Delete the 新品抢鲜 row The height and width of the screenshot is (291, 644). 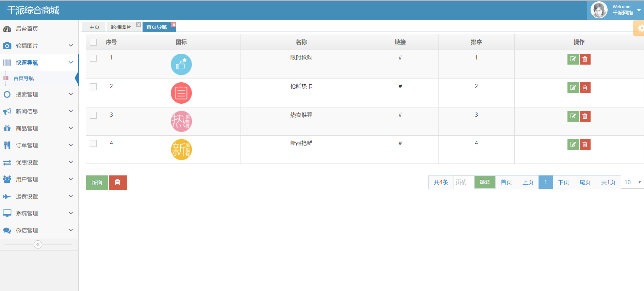point(585,144)
